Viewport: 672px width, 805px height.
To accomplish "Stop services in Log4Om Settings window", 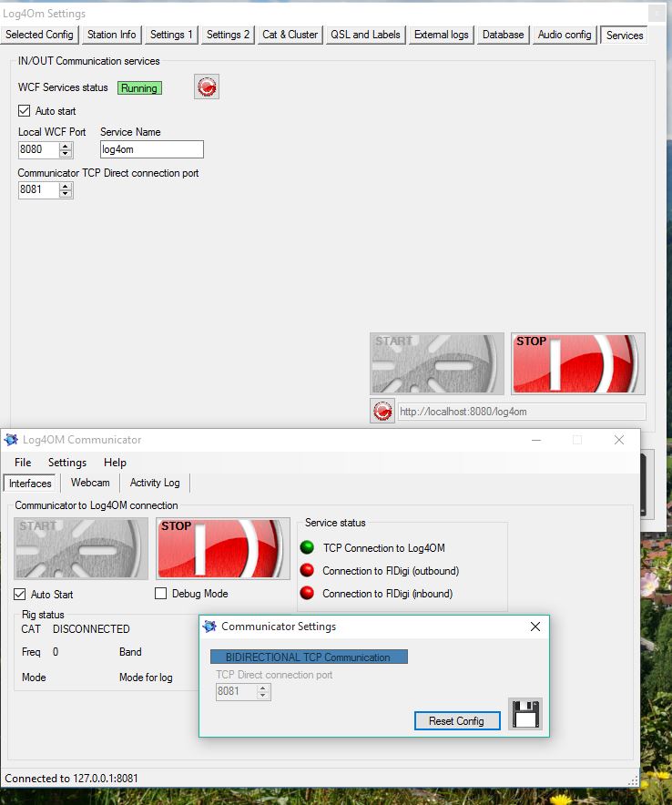I will (578, 363).
